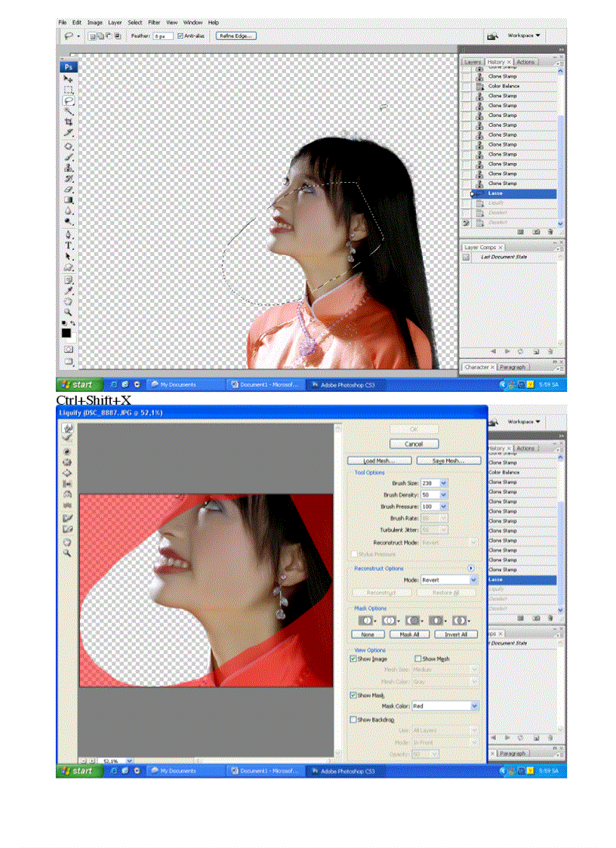616x848 pixels.
Task: Enable the Show Mesh checkbox
Action: coord(417,658)
